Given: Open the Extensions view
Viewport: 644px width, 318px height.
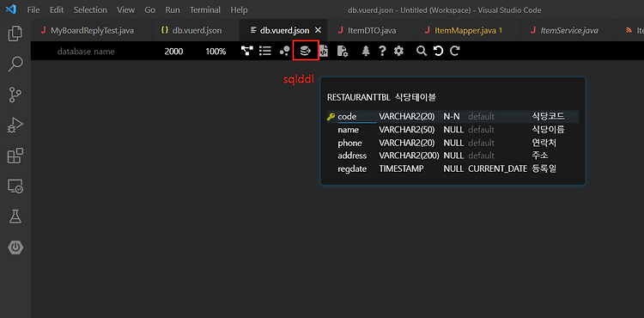Looking at the screenshot, I should point(15,156).
